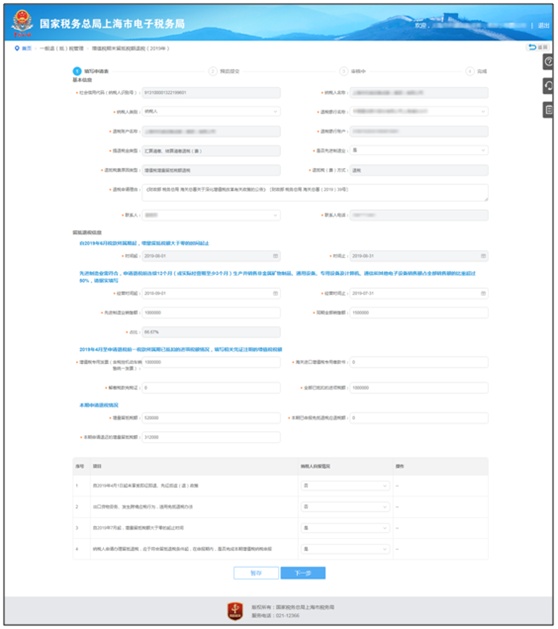Open calendar icon in 2019-08-31 end date field
Image resolution: width=558 pixels, height=629 pixels.
pos(483,256)
